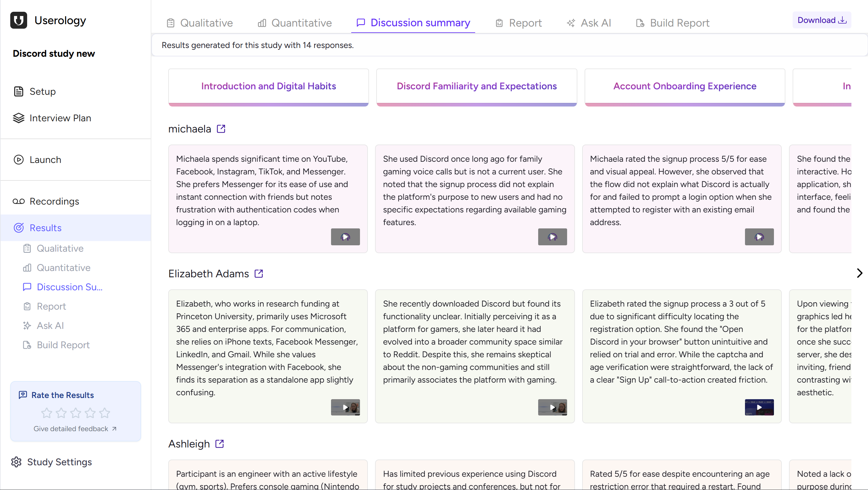Click the Ask AI sparkle icon
The height and width of the screenshot is (490, 868).
tap(27, 326)
